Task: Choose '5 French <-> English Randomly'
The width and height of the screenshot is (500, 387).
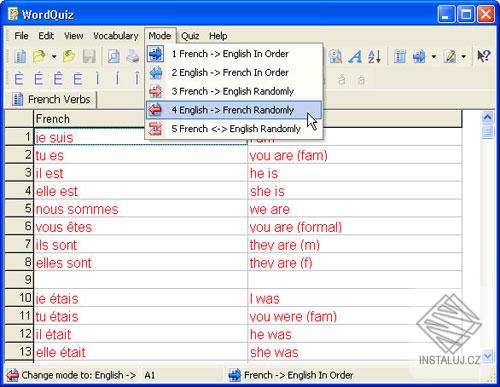Action: (234, 129)
